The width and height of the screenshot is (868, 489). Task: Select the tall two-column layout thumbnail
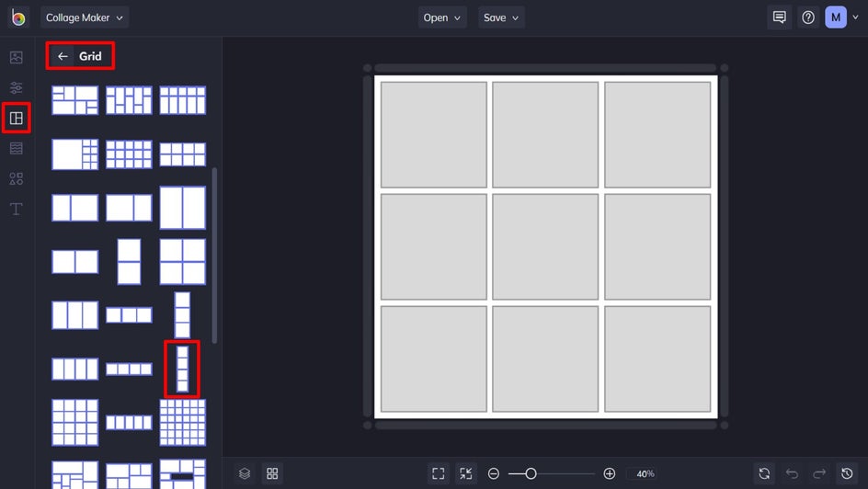(x=182, y=208)
